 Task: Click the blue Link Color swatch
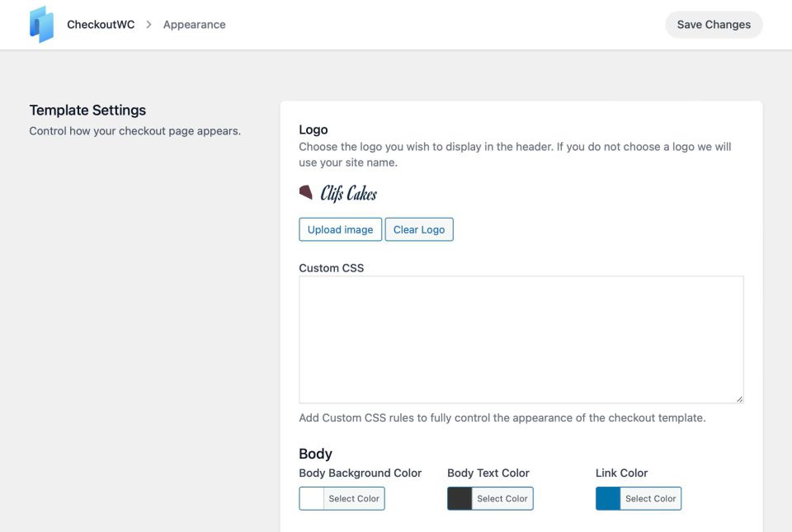coord(609,499)
